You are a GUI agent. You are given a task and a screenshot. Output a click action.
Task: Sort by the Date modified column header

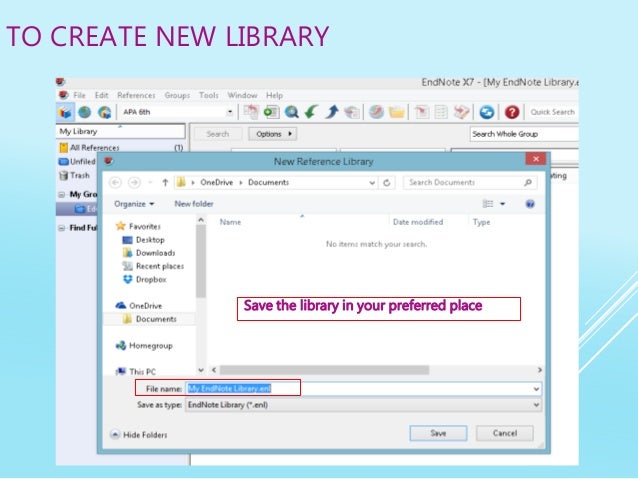[x=418, y=222]
